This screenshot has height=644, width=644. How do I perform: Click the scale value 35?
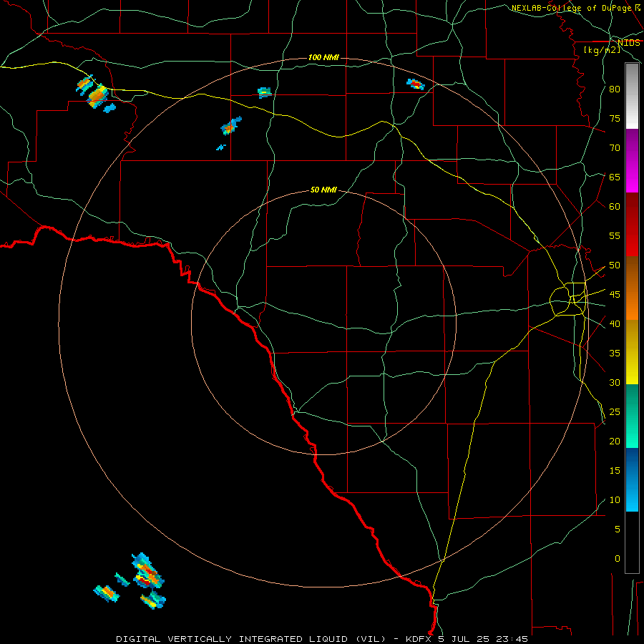pyautogui.click(x=615, y=353)
